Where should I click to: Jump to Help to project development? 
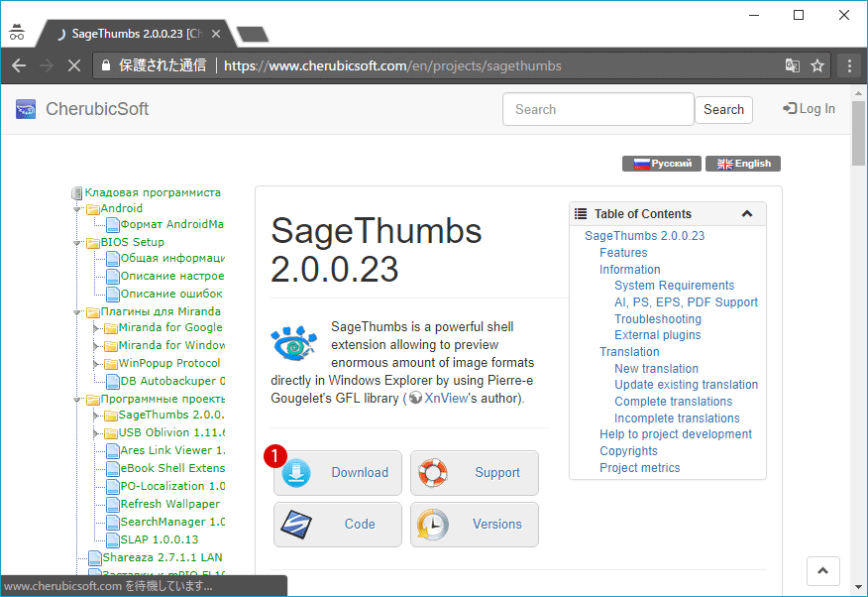676,434
